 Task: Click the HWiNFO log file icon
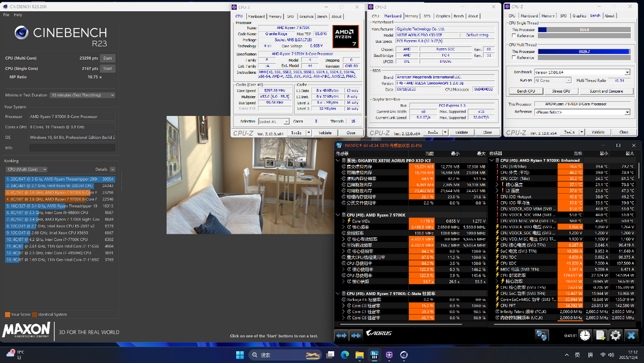coord(601,335)
